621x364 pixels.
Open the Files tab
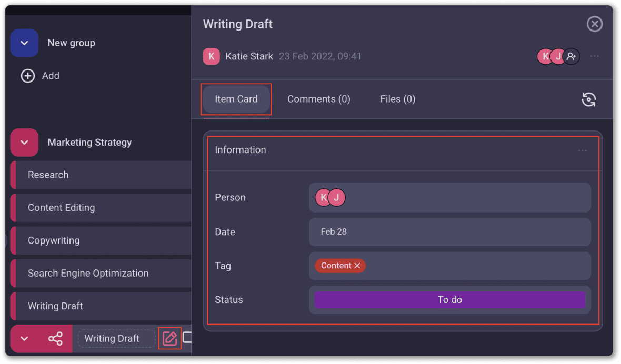397,99
